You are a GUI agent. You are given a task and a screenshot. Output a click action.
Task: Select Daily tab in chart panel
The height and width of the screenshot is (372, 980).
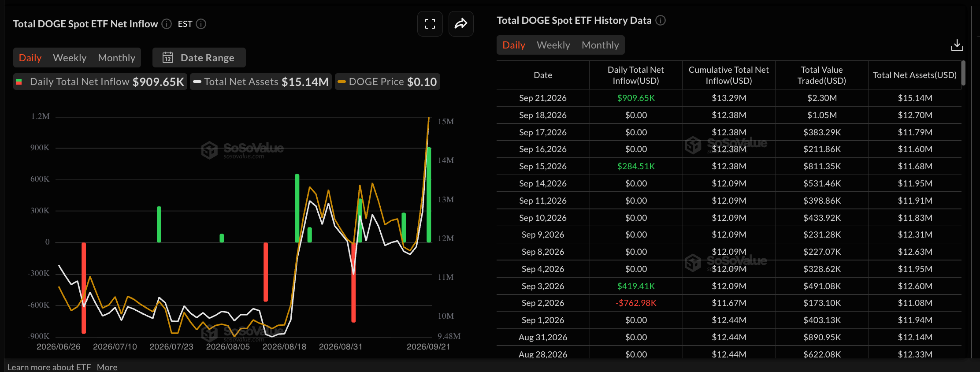point(30,58)
